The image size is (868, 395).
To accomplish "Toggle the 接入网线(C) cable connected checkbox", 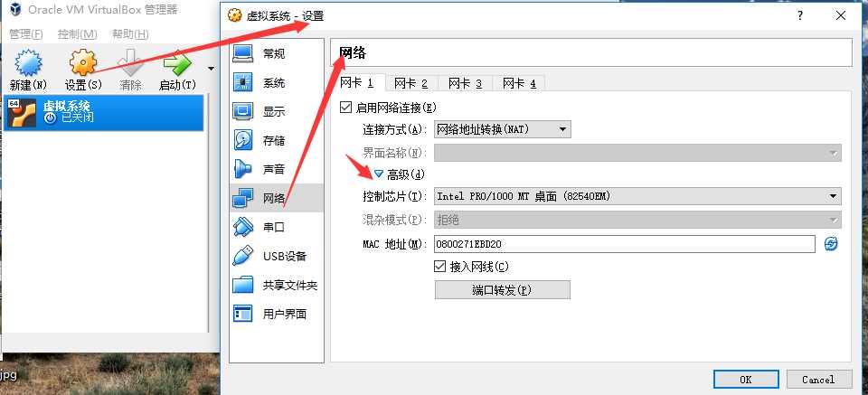I will pos(440,267).
